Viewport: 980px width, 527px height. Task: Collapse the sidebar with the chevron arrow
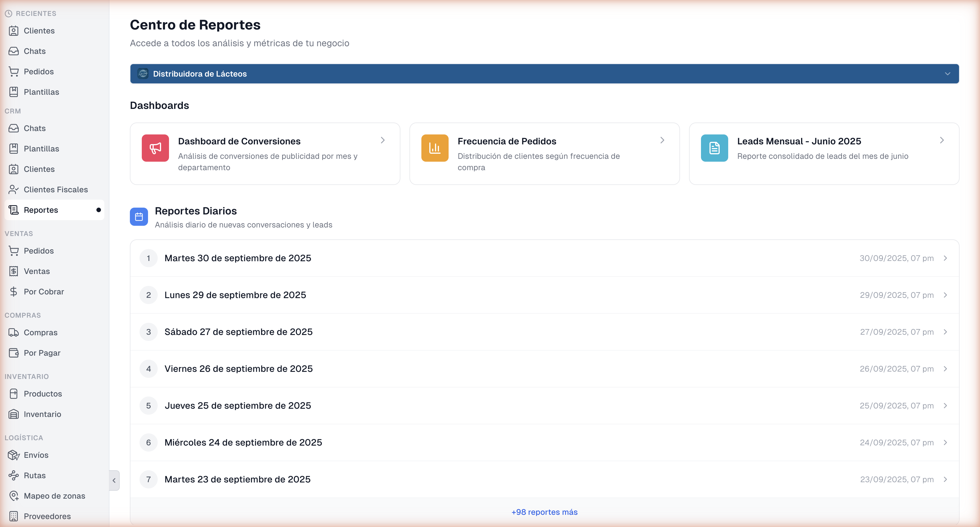(x=114, y=480)
